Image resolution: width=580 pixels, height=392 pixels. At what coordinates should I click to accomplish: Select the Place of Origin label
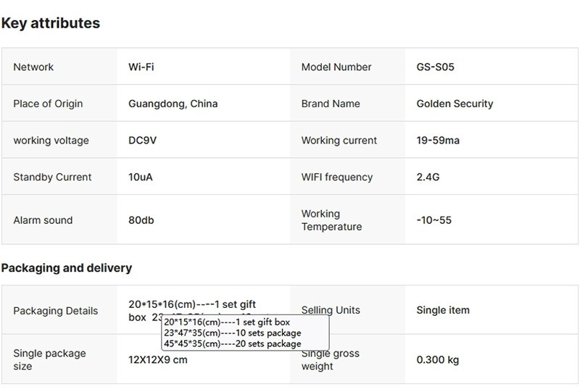[x=48, y=104]
